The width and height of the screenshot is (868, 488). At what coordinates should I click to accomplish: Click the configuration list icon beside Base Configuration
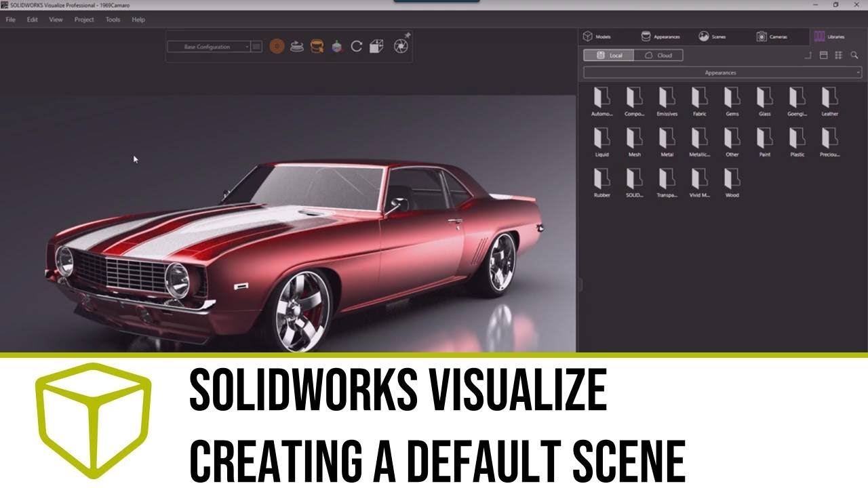coord(256,47)
